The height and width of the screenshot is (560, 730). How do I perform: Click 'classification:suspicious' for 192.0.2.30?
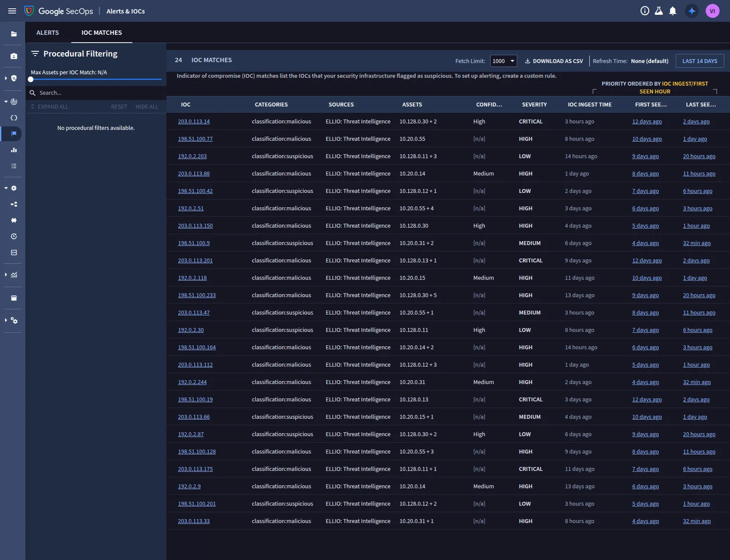click(x=282, y=330)
